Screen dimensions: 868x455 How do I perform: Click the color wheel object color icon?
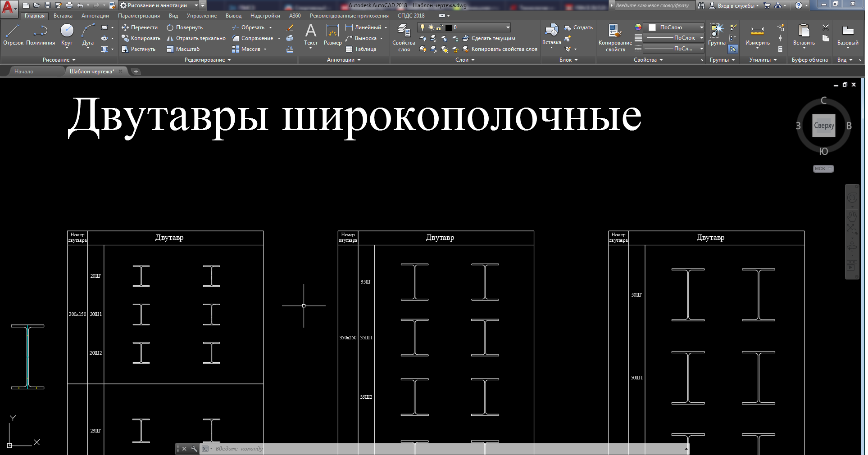[x=638, y=27]
